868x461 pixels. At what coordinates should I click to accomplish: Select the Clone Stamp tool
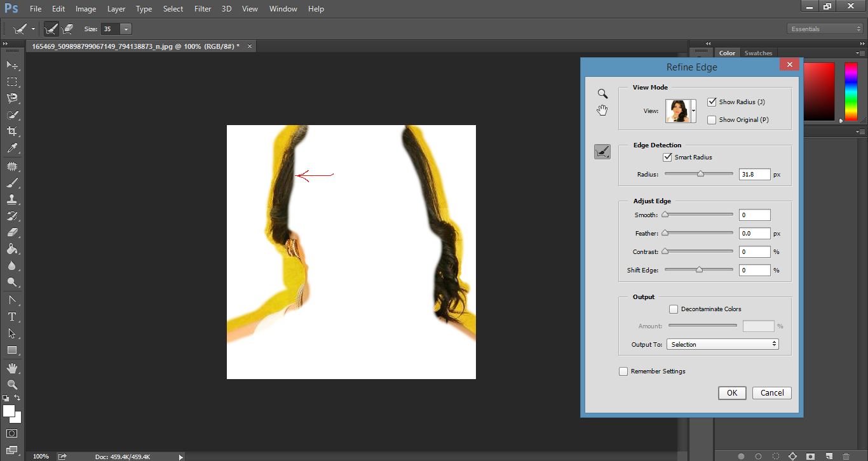click(x=12, y=199)
